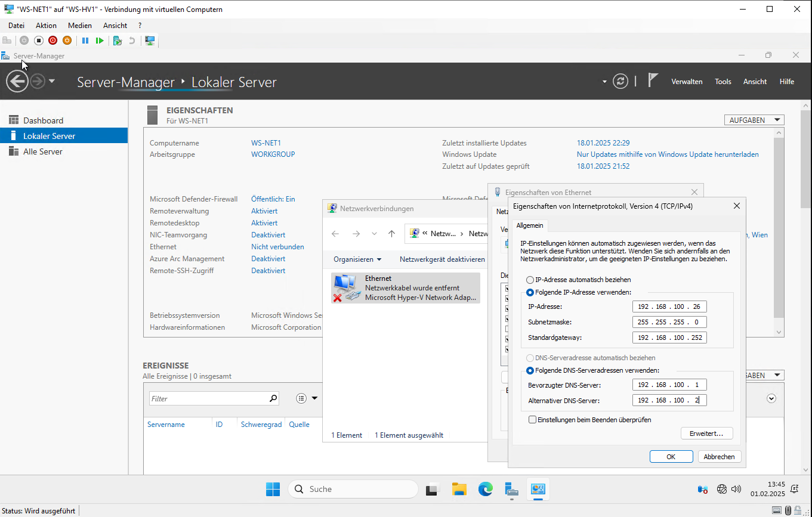Click the taskbar Suche search box
This screenshot has height=517, width=812.
click(x=353, y=489)
